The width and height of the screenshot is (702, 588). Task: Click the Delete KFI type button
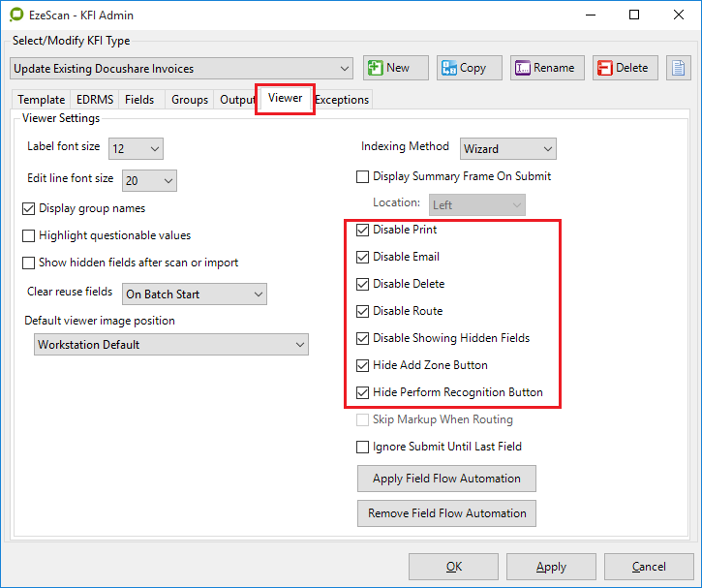point(626,68)
